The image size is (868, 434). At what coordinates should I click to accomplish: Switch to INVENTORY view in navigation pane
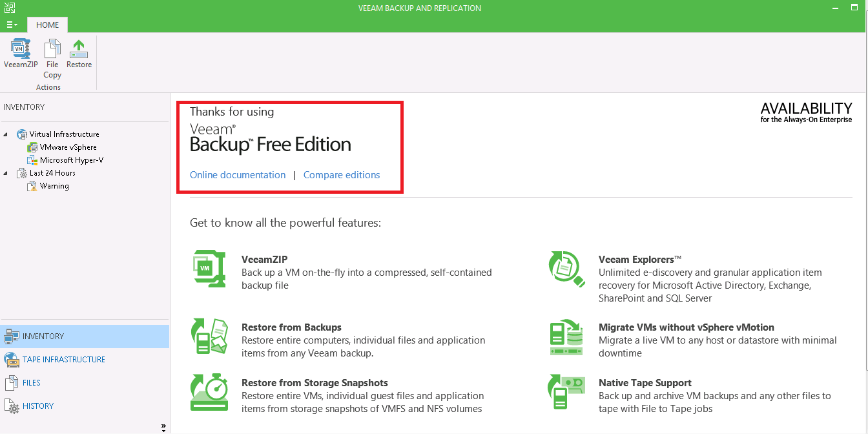(85, 336)
